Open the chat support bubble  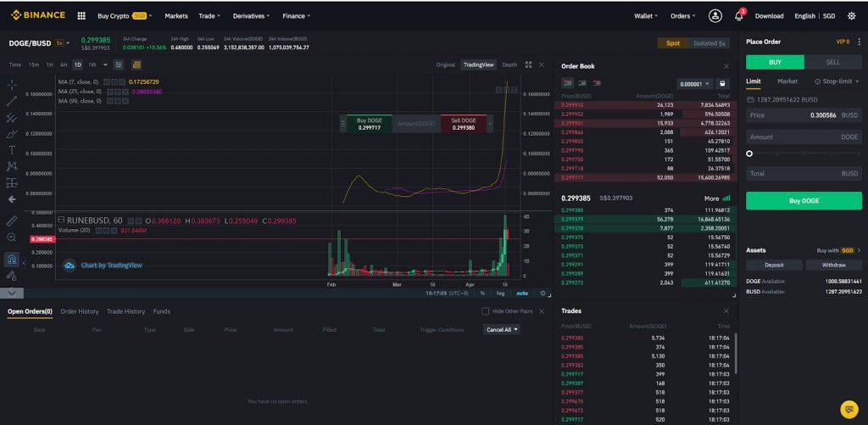(849, 409)
